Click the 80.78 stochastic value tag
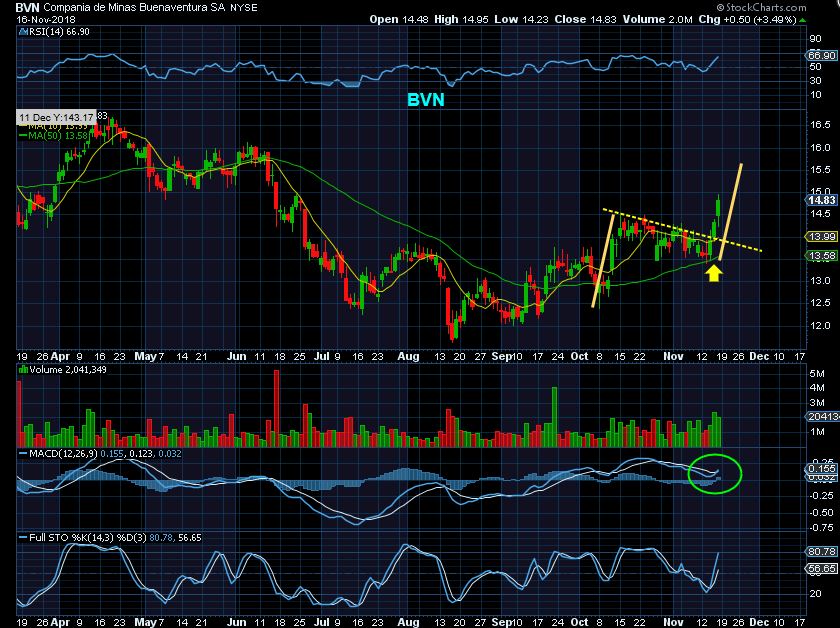The image size is (840, 628). tap(821, 551)
